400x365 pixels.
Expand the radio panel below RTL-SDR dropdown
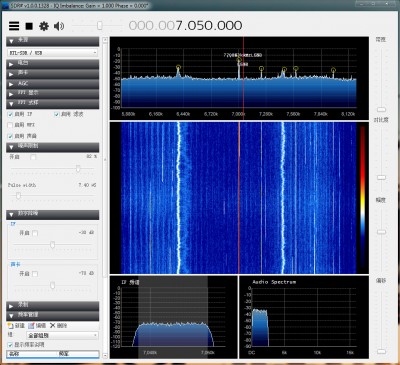tap(53, 63)
